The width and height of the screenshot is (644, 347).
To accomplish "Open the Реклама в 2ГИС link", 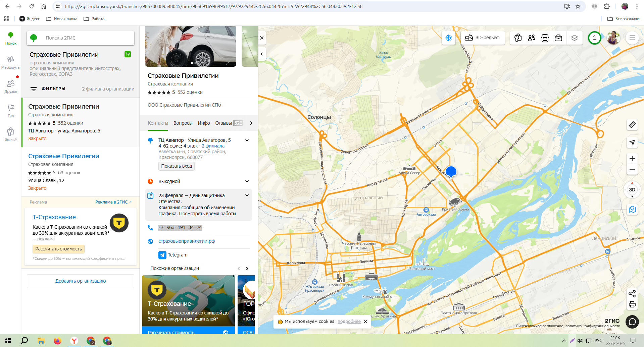I will click(x=113, y=202).
